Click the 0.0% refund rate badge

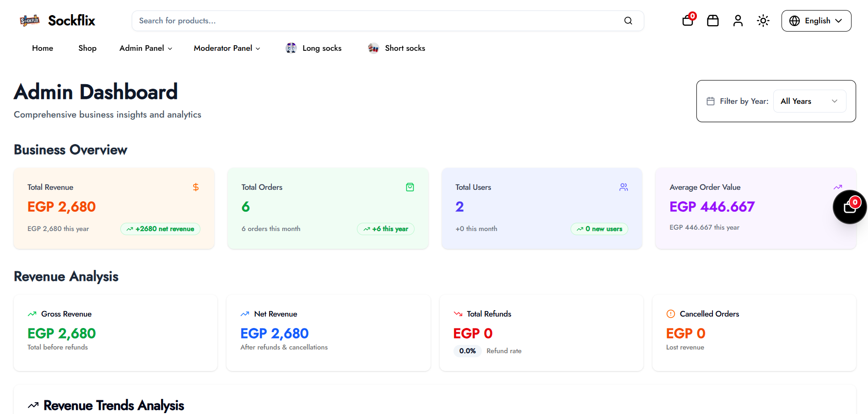[x=467, y=351]
